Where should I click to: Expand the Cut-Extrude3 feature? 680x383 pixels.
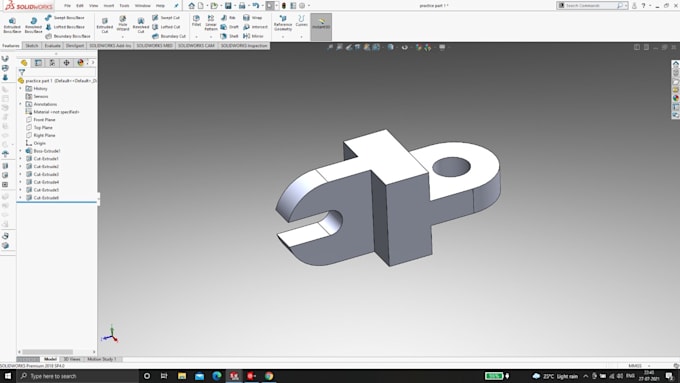(x=20, y=174)
